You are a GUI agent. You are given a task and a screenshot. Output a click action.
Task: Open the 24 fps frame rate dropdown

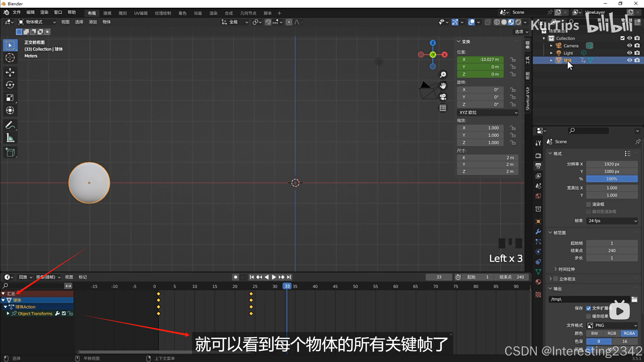[x=612, y=221]
